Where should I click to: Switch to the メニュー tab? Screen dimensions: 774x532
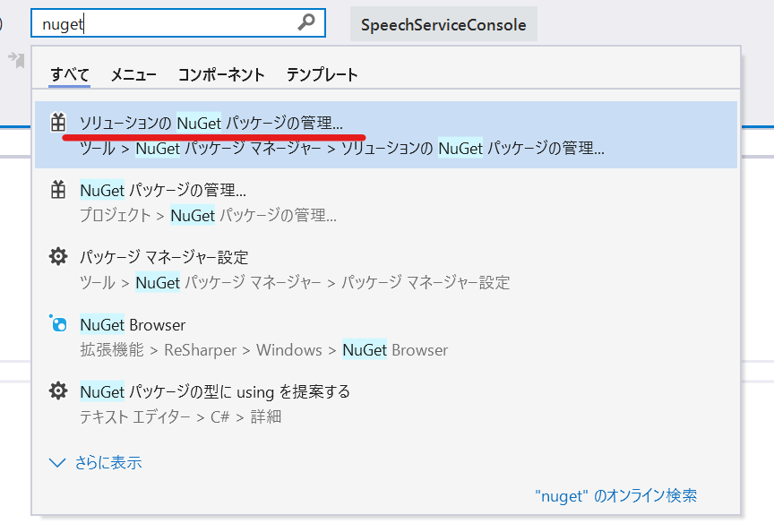point(133,74)
